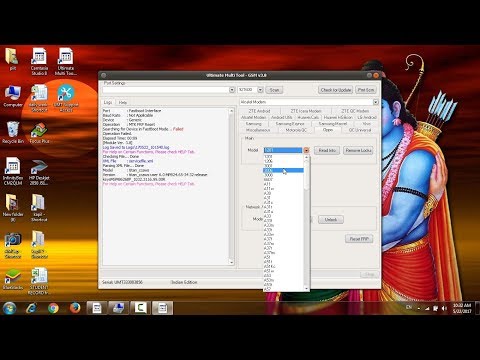Click the Unlock button
The width and height of the screenshot is (480, 360).
click(x=331, y=220)
